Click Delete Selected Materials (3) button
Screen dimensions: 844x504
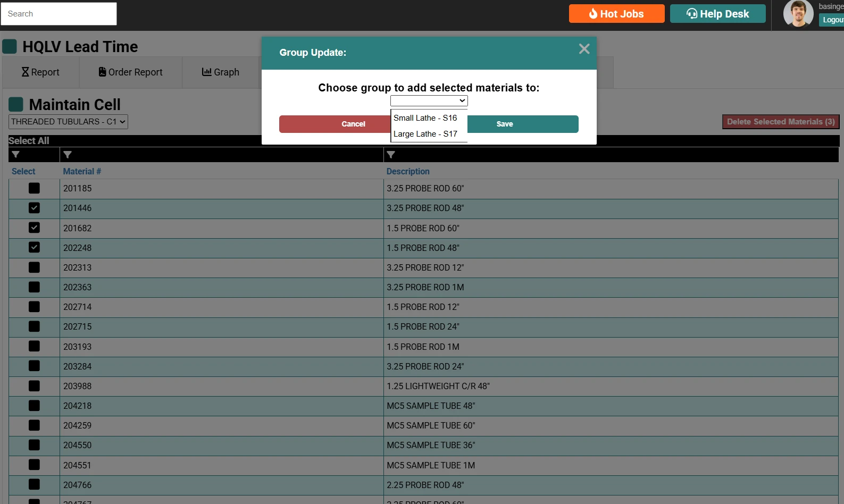(x=781, y=122)
